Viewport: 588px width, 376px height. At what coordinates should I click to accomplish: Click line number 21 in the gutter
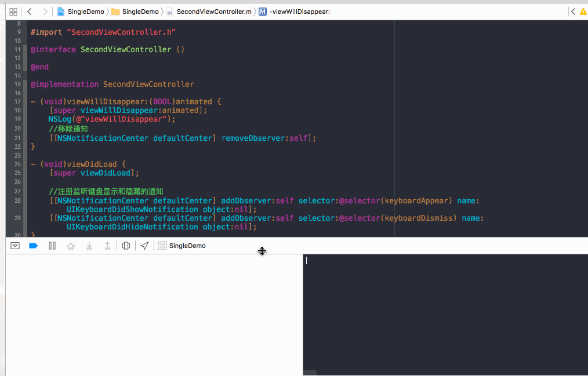pos(17,138)
